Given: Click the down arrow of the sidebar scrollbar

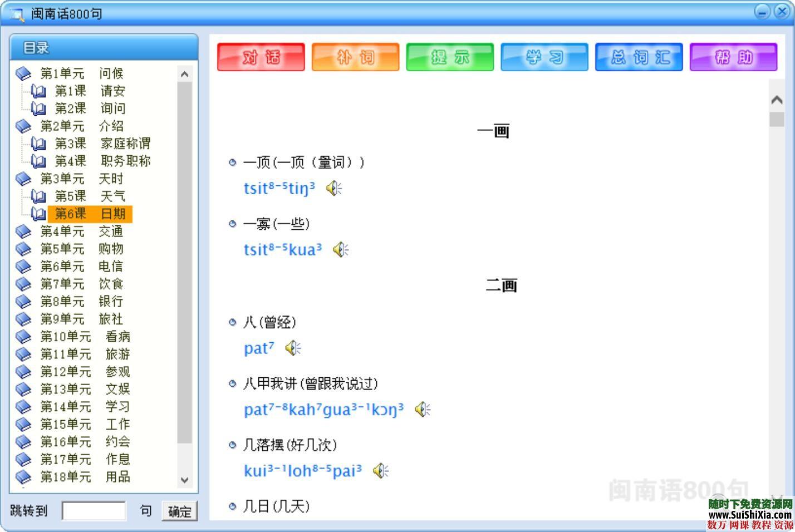Looking at the screenshot, I should coord(184,480).
